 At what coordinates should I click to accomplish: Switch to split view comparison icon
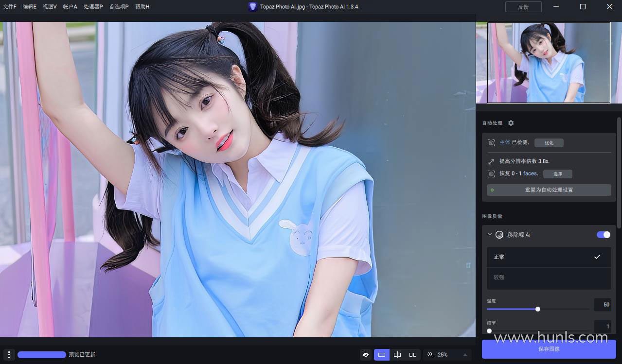[x=397, y=355]
